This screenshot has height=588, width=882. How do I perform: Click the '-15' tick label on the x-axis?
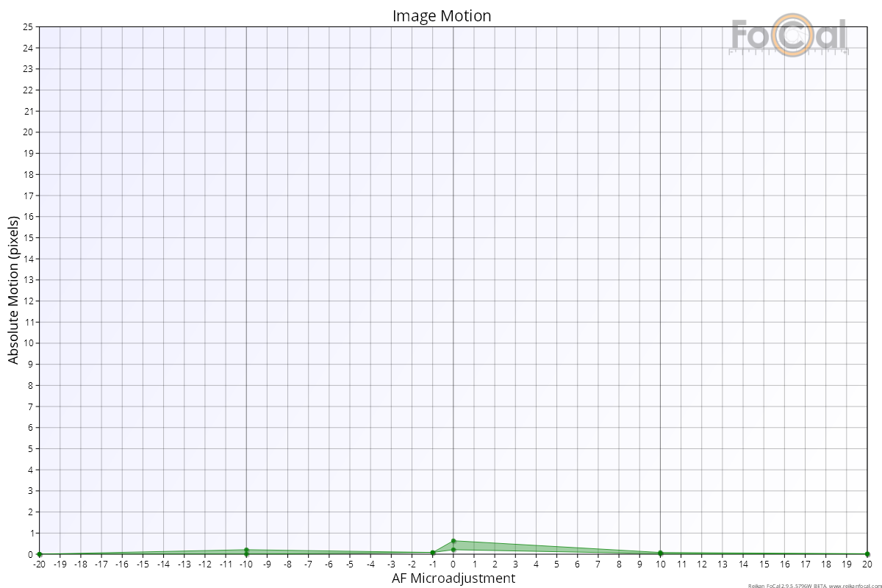click(143, 564)
